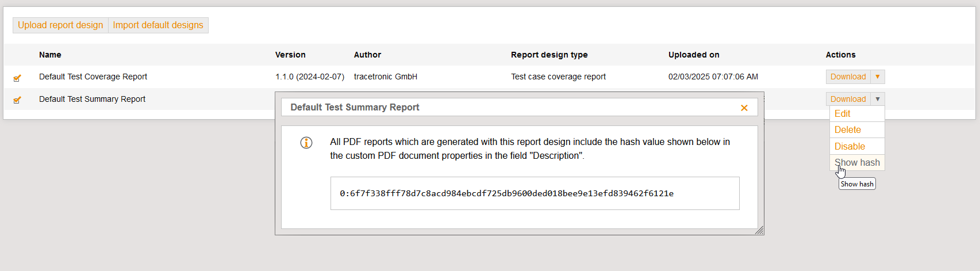Click the Report design type column header
Viewport: 980px width, 271px height.
point(549,55)
